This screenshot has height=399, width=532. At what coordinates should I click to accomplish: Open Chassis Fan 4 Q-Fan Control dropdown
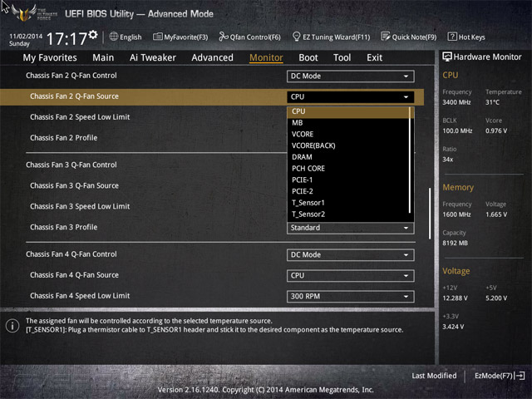click(x=351, y=255)
